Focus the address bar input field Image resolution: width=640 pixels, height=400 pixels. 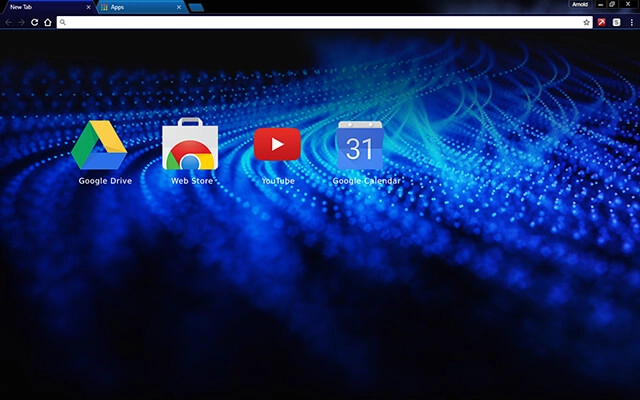pyautogui.click(x=324, y=22)
